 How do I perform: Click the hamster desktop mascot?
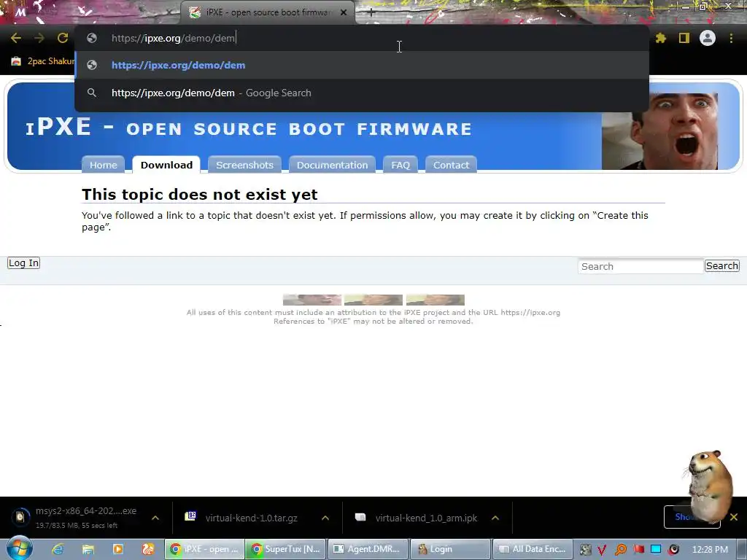[709, 486]
